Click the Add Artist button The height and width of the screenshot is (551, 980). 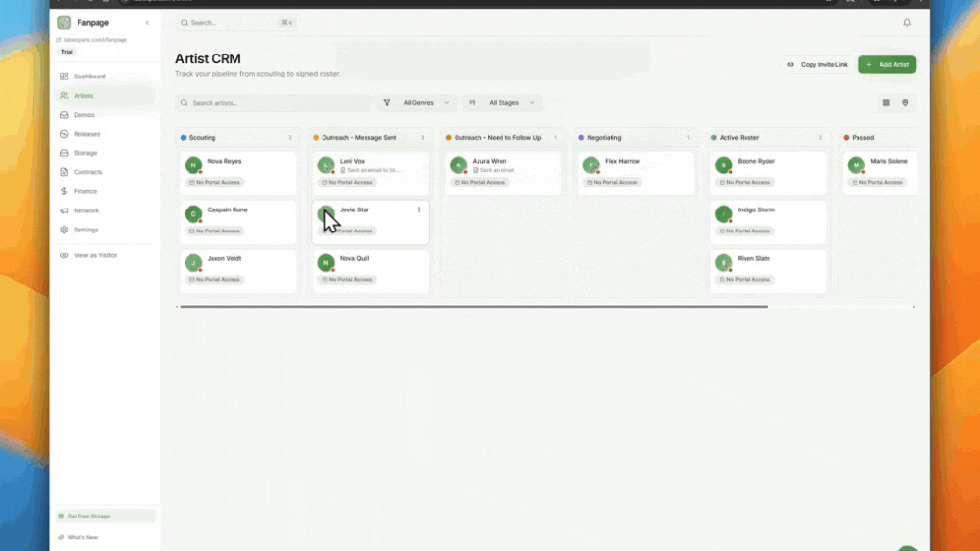click(x=887, y=64)
